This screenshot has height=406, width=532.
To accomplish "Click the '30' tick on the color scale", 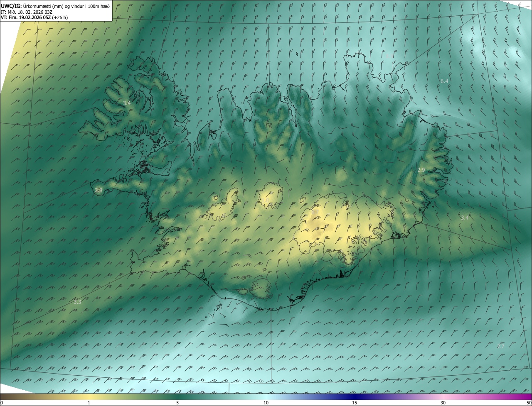I will (x=443, y=403).
